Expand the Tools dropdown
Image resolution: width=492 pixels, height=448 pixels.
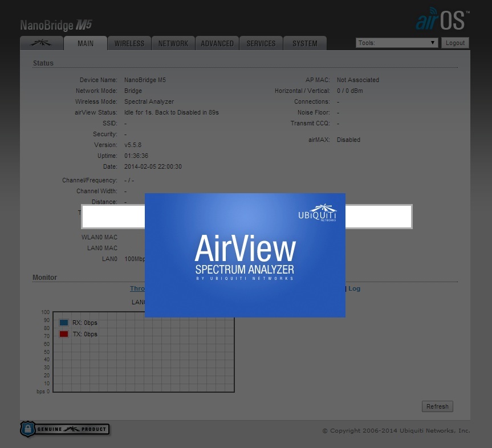point(397,43)
